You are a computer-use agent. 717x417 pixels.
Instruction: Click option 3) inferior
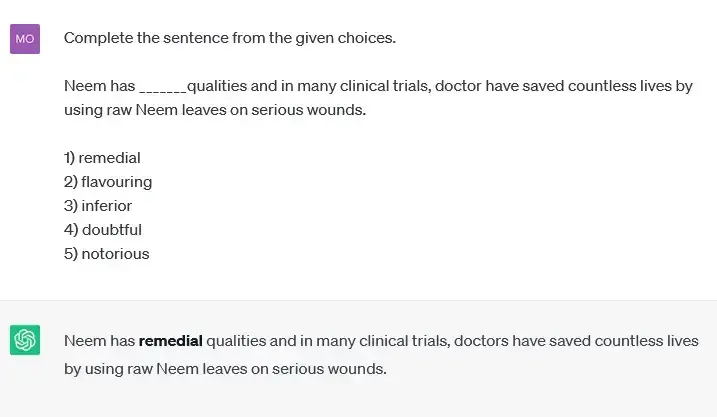(98, 206)
